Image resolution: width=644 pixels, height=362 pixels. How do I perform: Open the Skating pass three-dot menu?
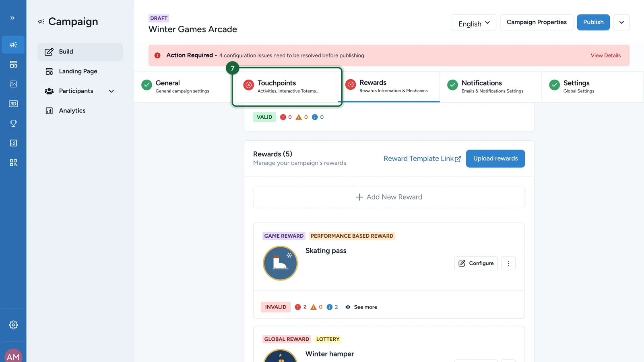click(x=508, y=263)
